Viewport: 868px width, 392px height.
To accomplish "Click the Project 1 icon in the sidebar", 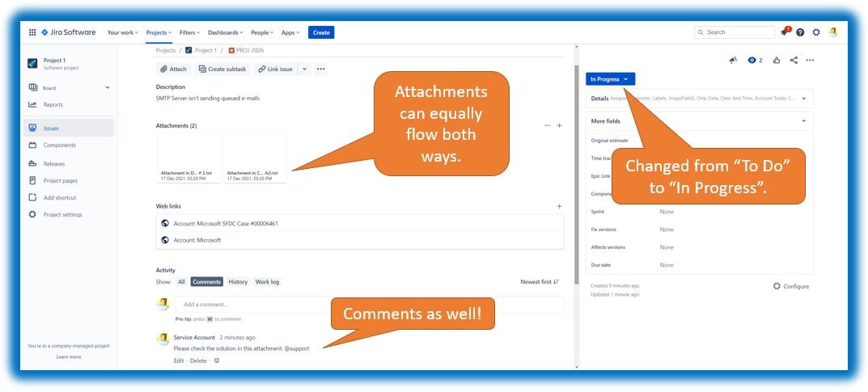I will pyautogui.click(x=32, y=64).
